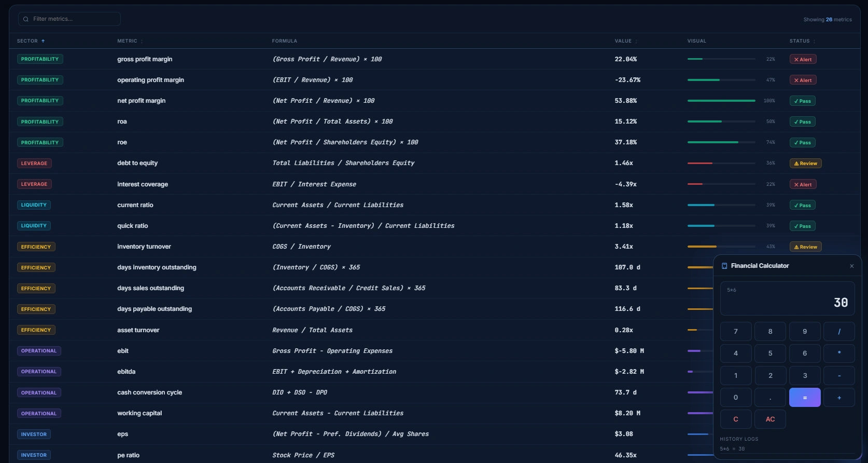Click the calculator equals key
The height and width of the screenshot is (463, 868).
pyautogui.click(x=805, y=398)
